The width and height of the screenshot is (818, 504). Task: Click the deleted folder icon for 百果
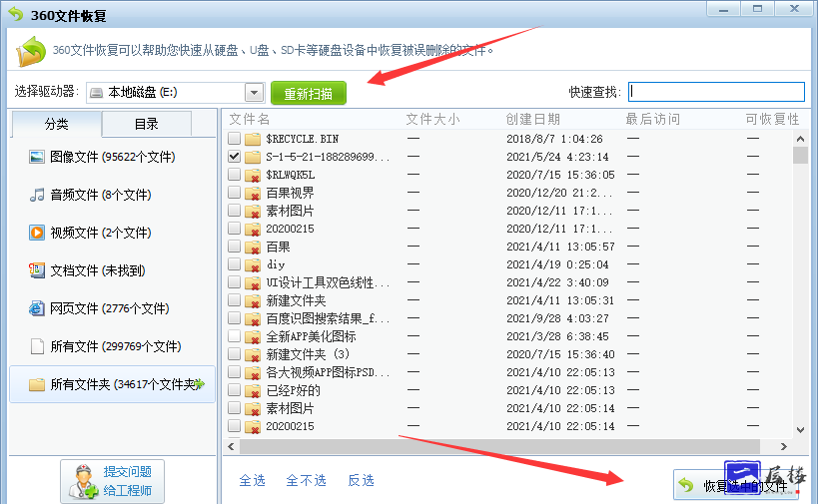point(253,247)
